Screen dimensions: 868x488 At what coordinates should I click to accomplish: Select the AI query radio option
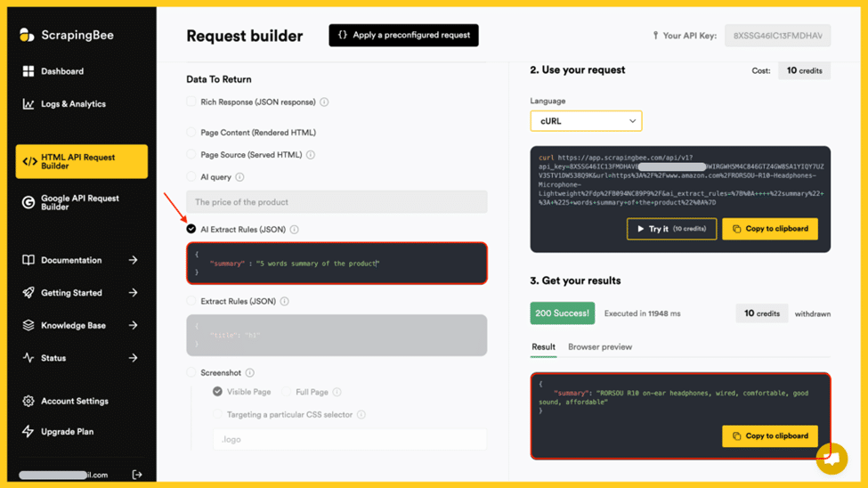(x=191, y=176)
